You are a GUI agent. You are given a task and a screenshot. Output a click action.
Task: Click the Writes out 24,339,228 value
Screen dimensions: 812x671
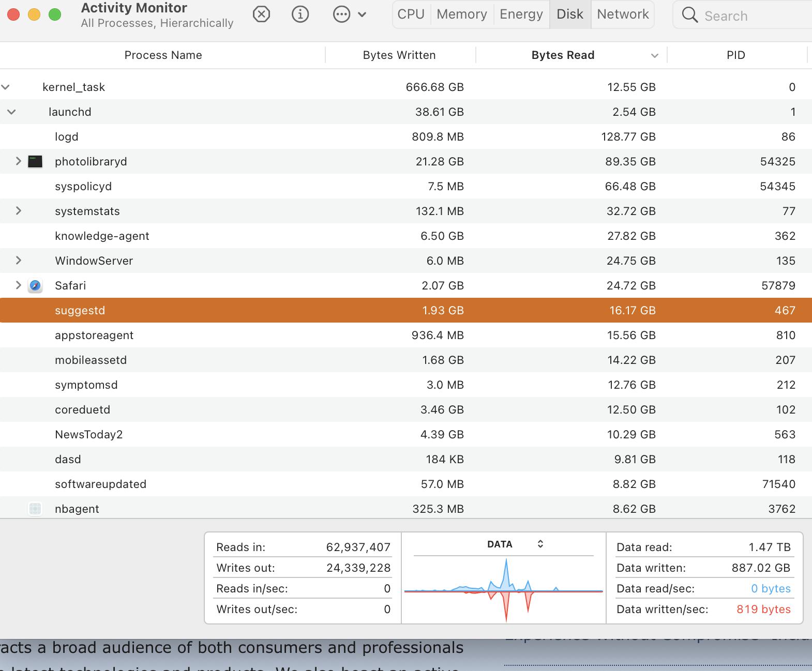click(358, 568)
